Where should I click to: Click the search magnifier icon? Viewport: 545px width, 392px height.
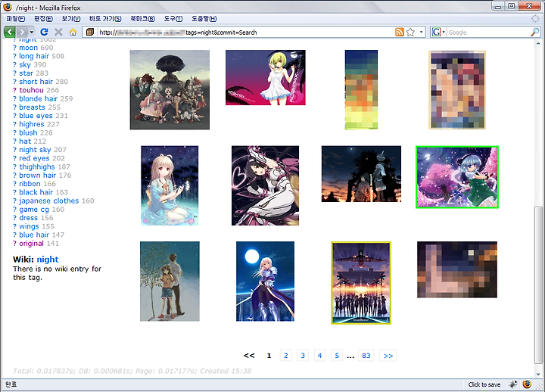pyautogui.click(x=534, y=33)
